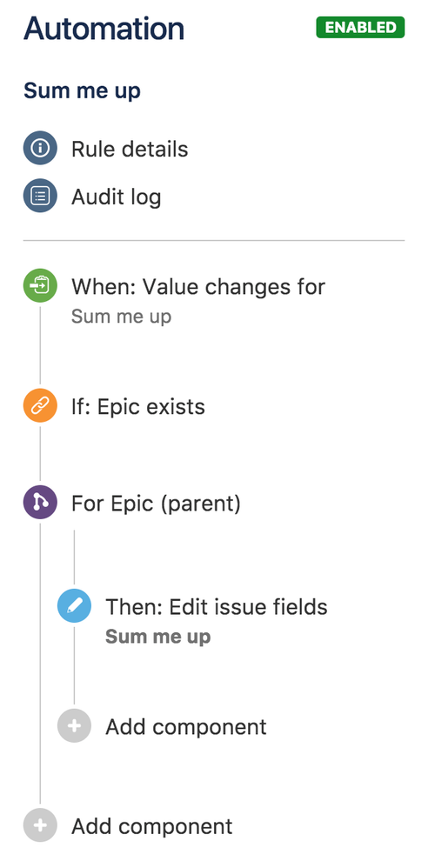
Task: Toggle the ENABLED status badge
Action: pyautogui.click(x=360, y=27)
